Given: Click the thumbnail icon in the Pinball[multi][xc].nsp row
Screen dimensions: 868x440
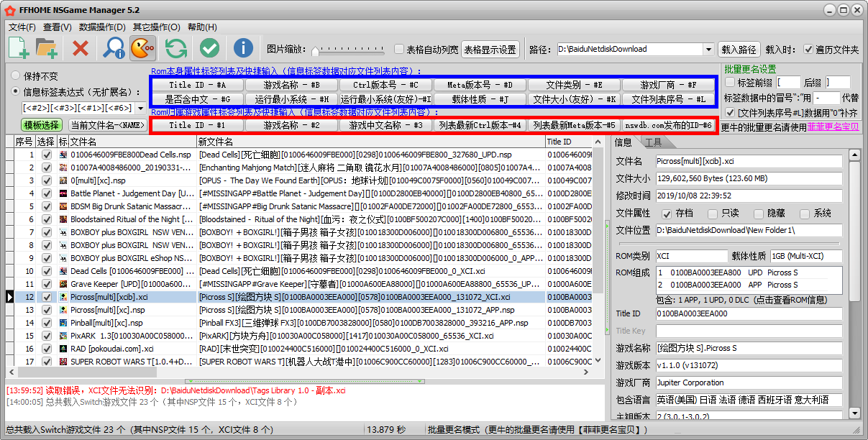Looking at the screenshot, I should coord(64,323).
